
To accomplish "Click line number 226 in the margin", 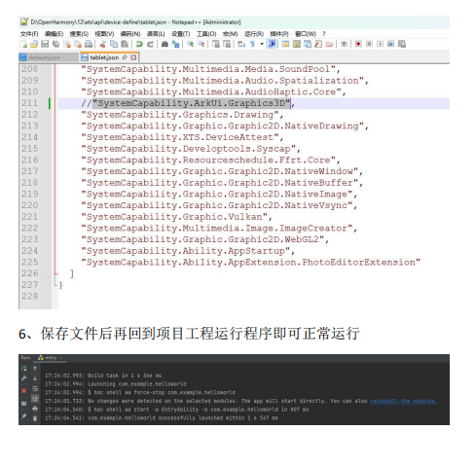I will point(30,273).
